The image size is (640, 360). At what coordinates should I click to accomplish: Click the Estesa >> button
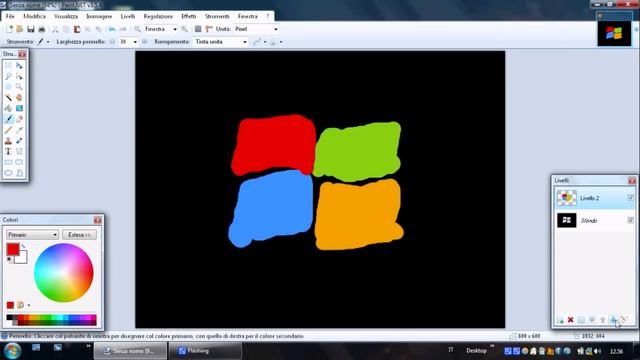click(x=80, y=235)
